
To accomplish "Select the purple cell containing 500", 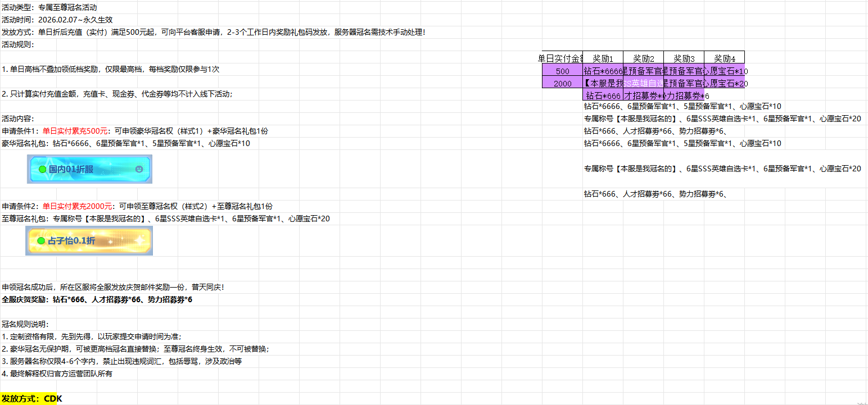I will click(x=562, y=71).
